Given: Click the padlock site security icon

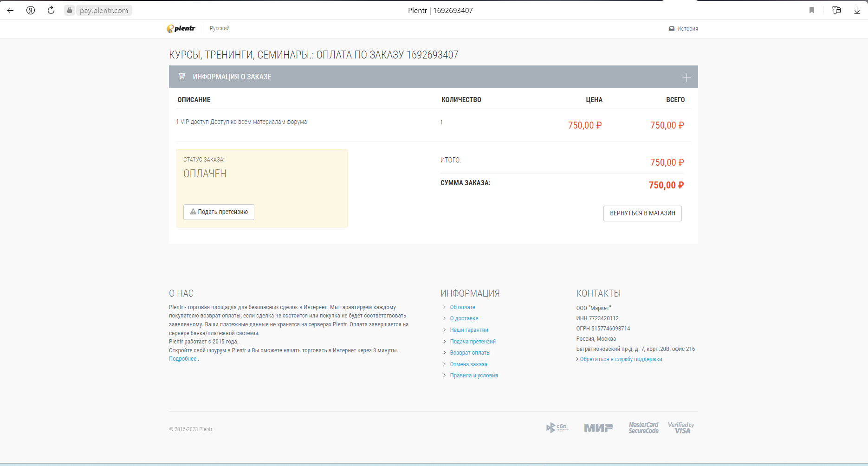Looking at the screenshot, I should point(70,10).
